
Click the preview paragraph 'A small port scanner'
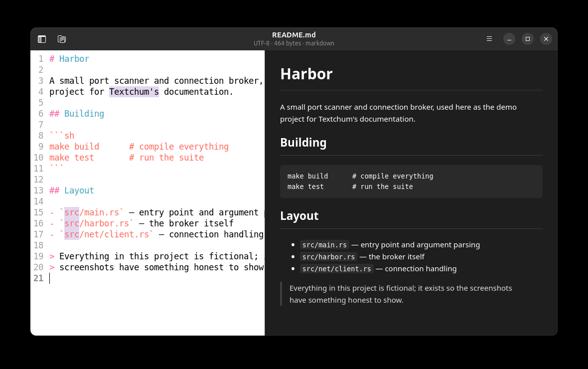click(x=398, y=113)
